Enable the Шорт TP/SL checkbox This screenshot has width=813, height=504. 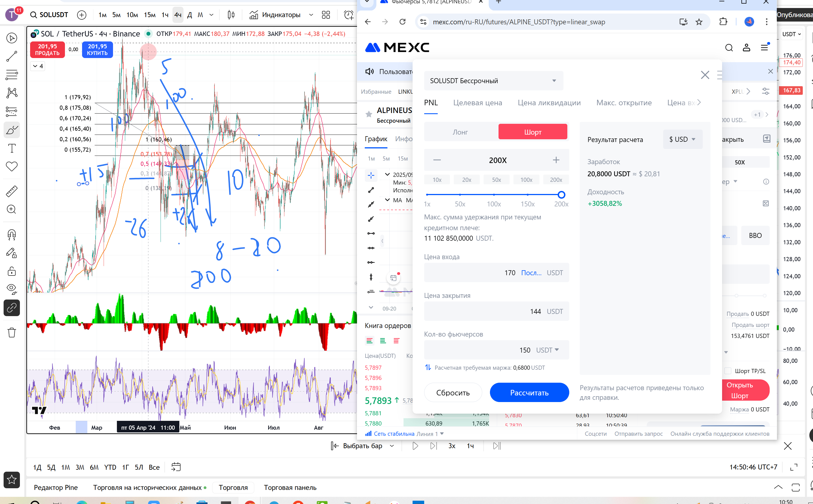tap(728, 371)
